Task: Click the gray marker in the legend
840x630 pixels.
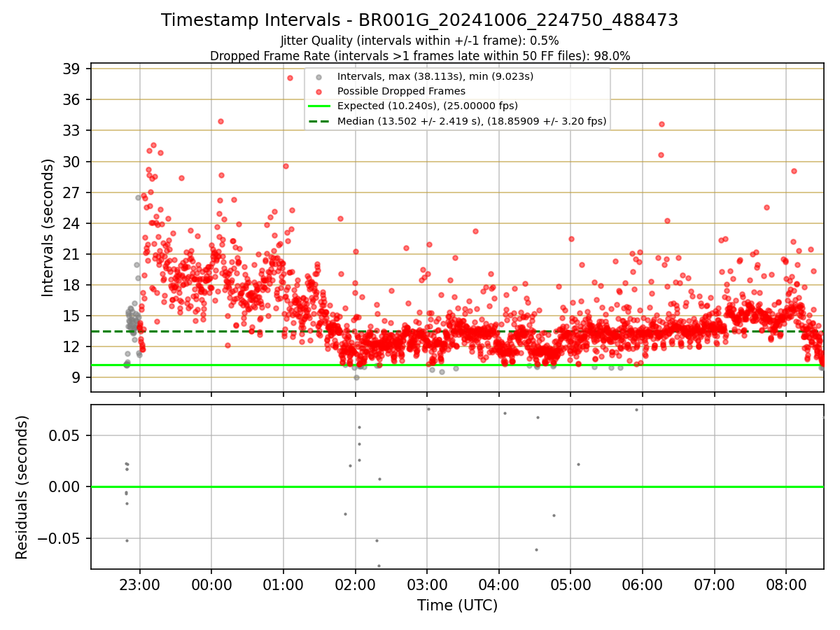Action: (x=319, y=77)
